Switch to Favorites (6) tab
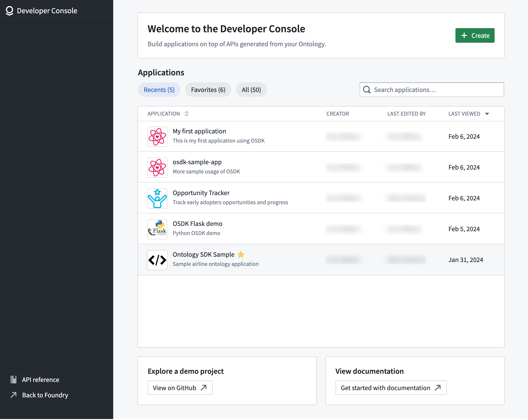This screenshot has height=420, width=528. pyautogui.click(x=208, y=90)
